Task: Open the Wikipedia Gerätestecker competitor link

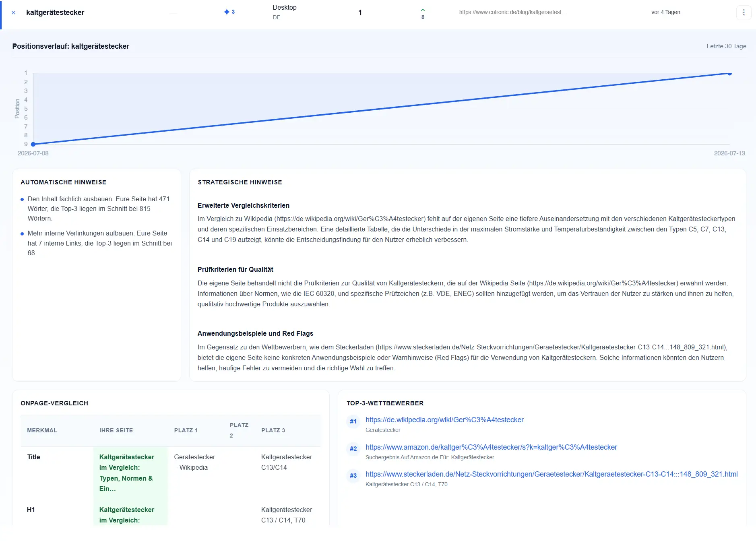Action: (444, 420)
